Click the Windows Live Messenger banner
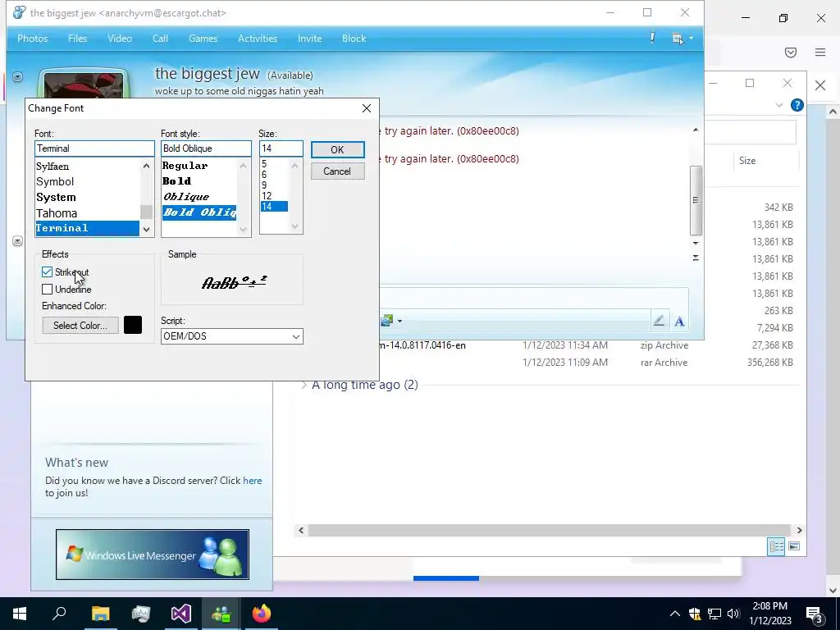The width and height of the screenshot is (840, 630). click(153, 555)
